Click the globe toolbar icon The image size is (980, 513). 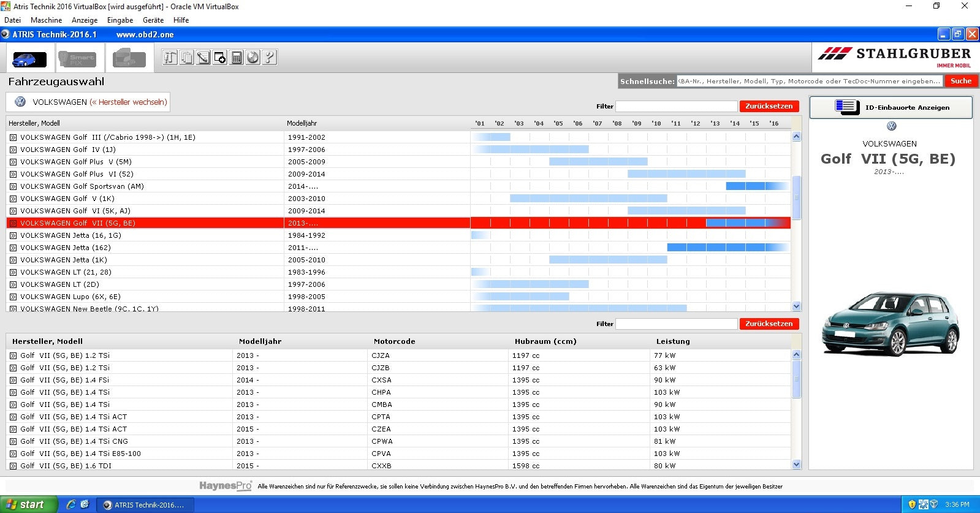point(253,58)
